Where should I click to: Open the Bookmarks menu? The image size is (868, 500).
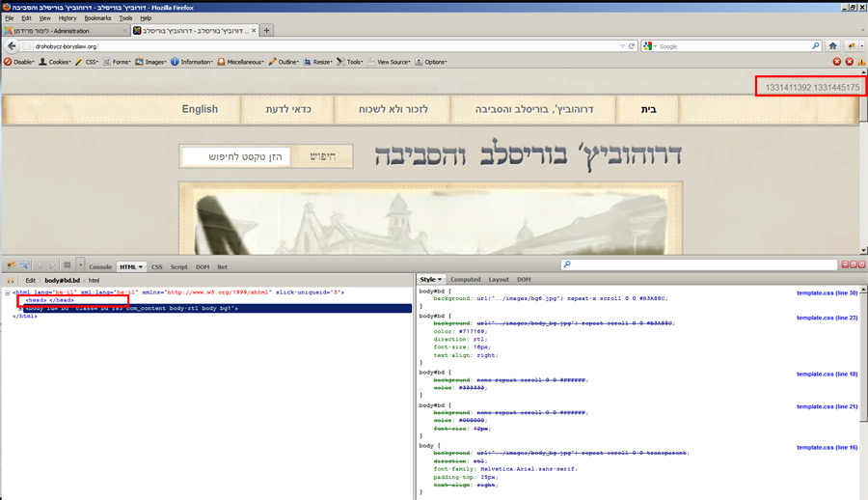97,17
